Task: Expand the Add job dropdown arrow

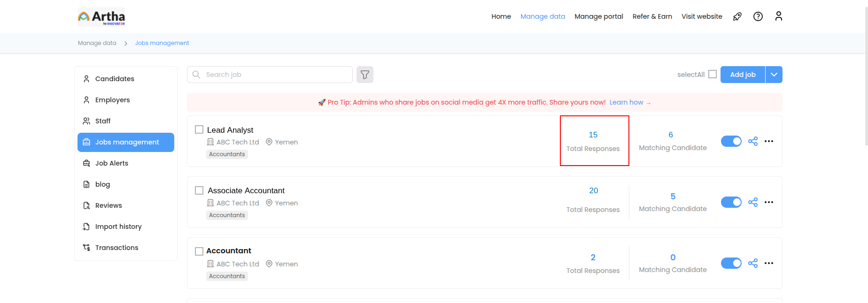Action: 774,75
